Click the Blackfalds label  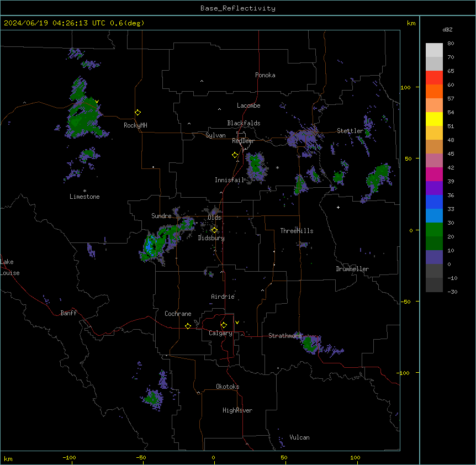pos(244,123)
